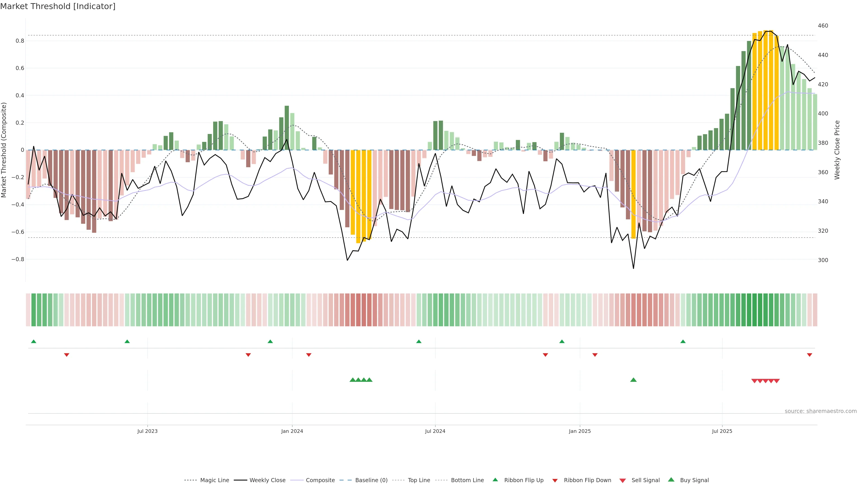Click the Jan 2024 x-axis label

[292, 431]
